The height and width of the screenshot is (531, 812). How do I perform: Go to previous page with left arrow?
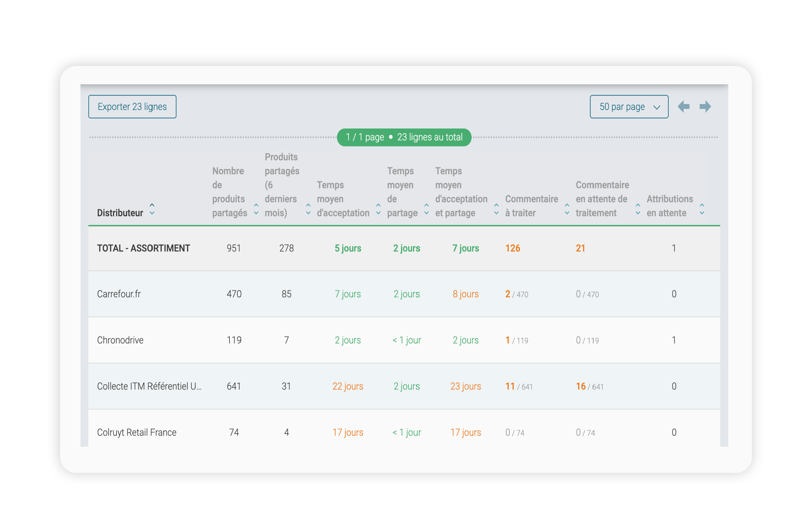click(683, 107)
